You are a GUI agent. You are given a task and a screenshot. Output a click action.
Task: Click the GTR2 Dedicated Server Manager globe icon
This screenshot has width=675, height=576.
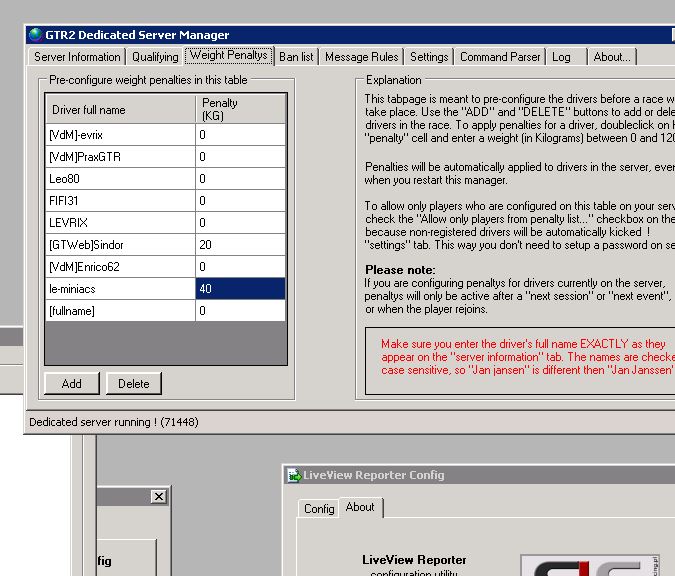click(35, 35)
